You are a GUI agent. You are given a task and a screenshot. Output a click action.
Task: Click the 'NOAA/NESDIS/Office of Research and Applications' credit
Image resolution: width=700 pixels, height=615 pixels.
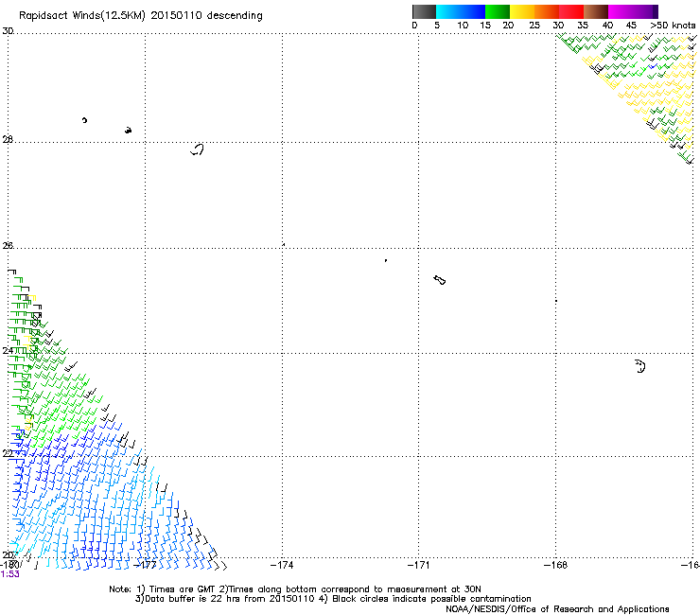click(x=557, y=609)
